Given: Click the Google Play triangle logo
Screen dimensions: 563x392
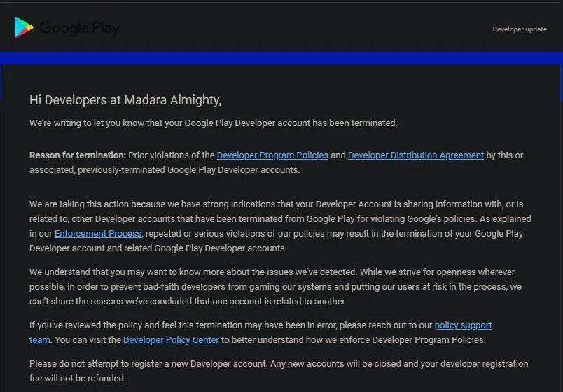Looking at the screenshot, I should coord(24,27).
